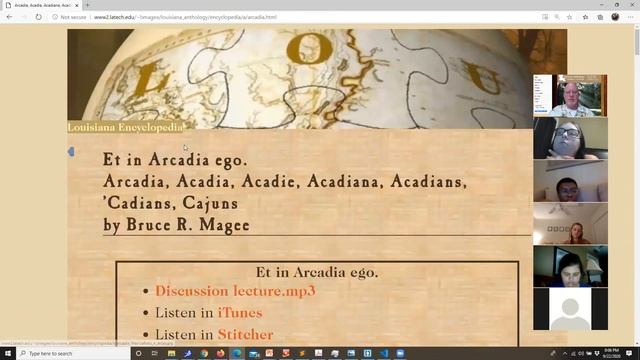
Task: Follow the Stitcher link
Action: click(245, 335)
